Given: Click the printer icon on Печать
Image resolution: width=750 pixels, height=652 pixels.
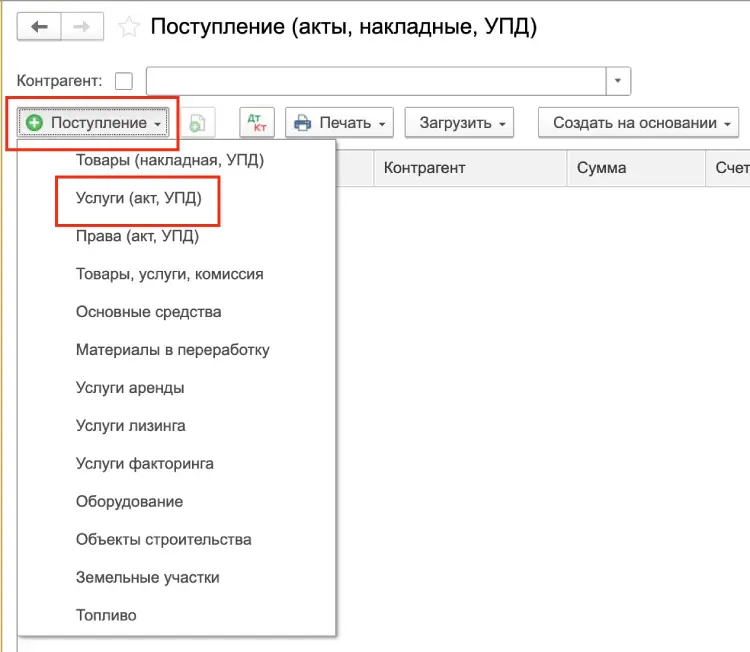Looking at the screenshot, I should pyautogui.click(x=303, y=123).
